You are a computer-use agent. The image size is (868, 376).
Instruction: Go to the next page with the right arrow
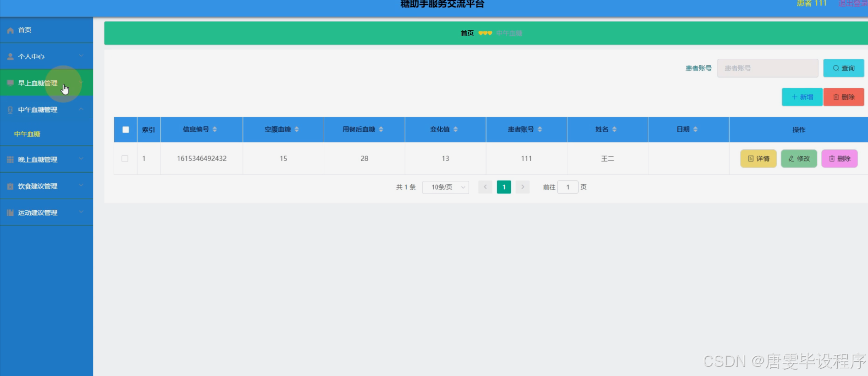523,187
